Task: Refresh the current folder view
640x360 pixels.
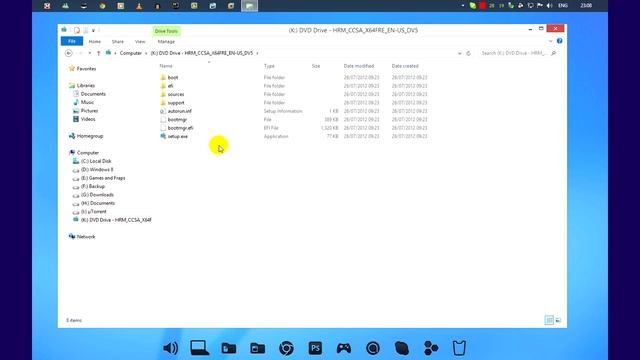Action: (x=469, y=53)
